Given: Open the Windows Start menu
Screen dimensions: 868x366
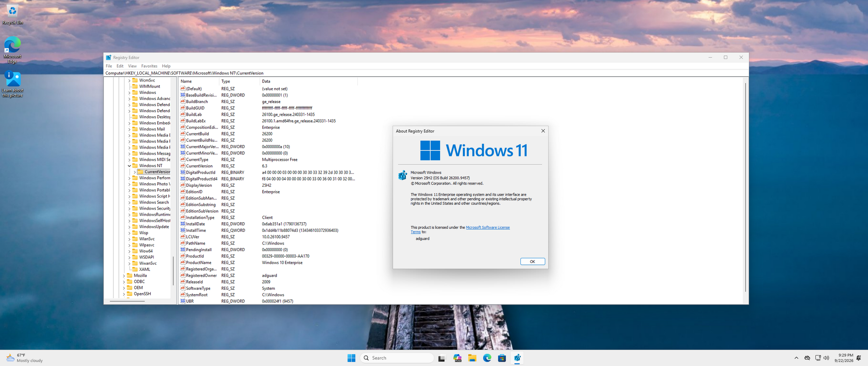Looking at the screenshot, I should tap(351, 358).
